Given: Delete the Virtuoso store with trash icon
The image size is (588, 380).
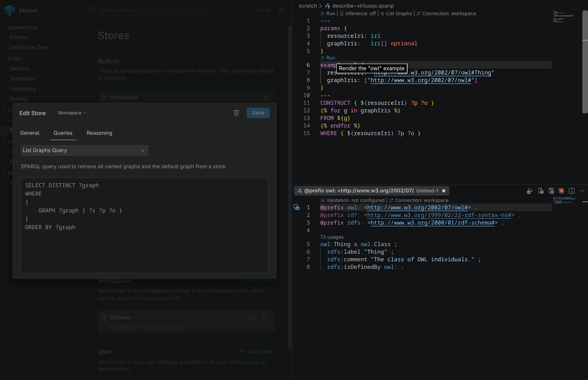Looking at the screenshot, I should pos(264,317).
